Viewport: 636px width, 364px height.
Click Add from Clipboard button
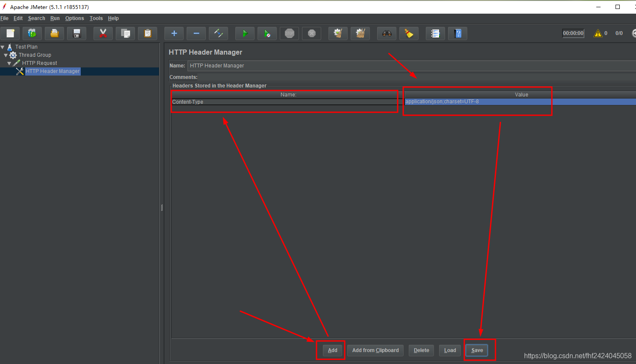(x=375, y=350)
